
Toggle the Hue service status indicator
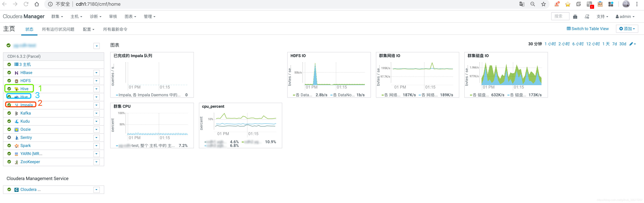(x=9, y=96)
